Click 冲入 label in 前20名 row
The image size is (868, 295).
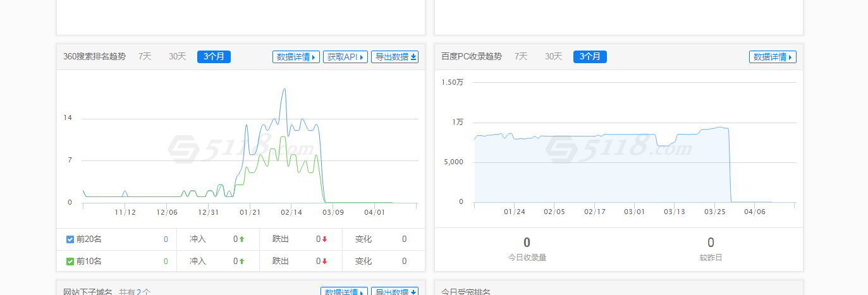[x=198, y=239]
